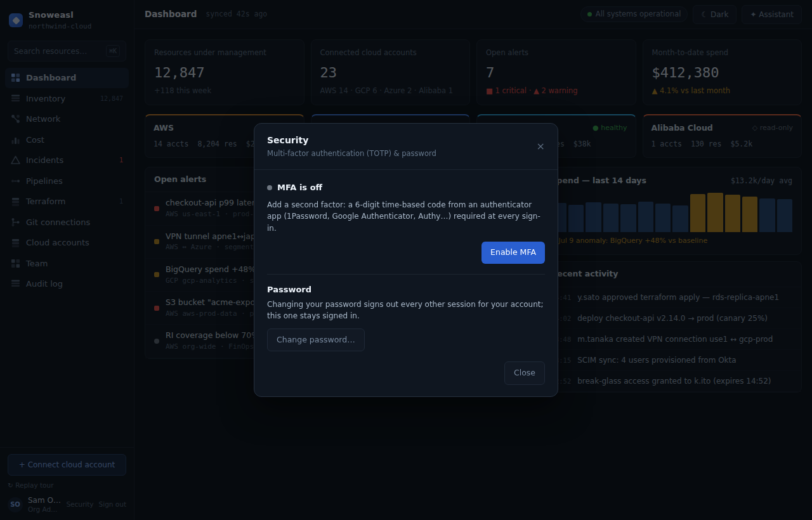This screenshot has height=520, width=812.
Task: Dismiss dialog using the Close button
Action: point(525,373)
